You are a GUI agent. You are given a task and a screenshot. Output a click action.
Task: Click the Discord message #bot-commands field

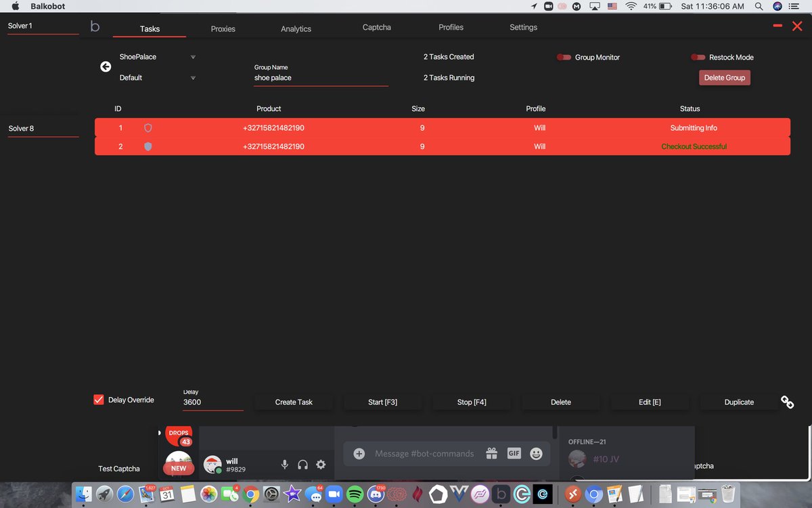tap(424, 454)
